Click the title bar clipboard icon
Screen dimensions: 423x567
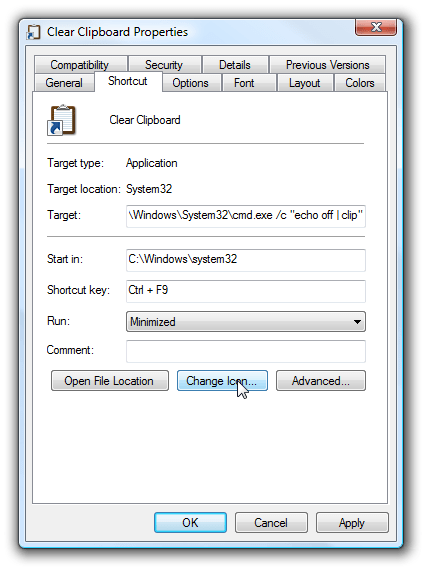pos(33,32)
